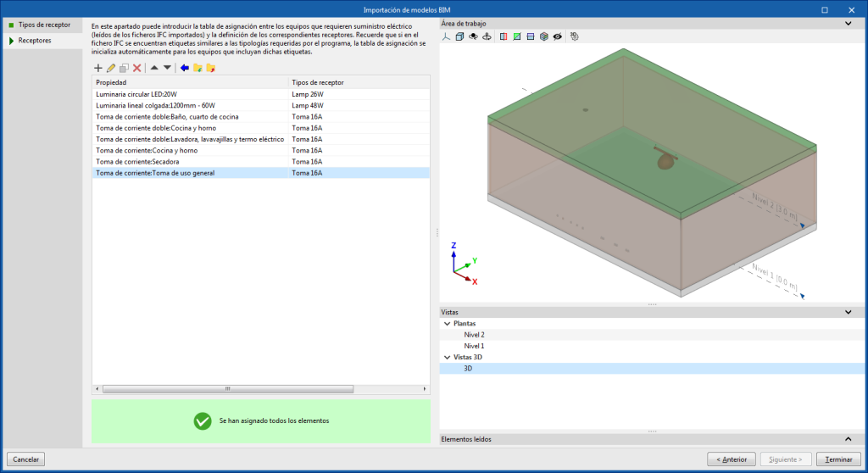Move the selected row down
Image resolution: width=868 pixels, height=473 pixels.
(x=167, y=68)
